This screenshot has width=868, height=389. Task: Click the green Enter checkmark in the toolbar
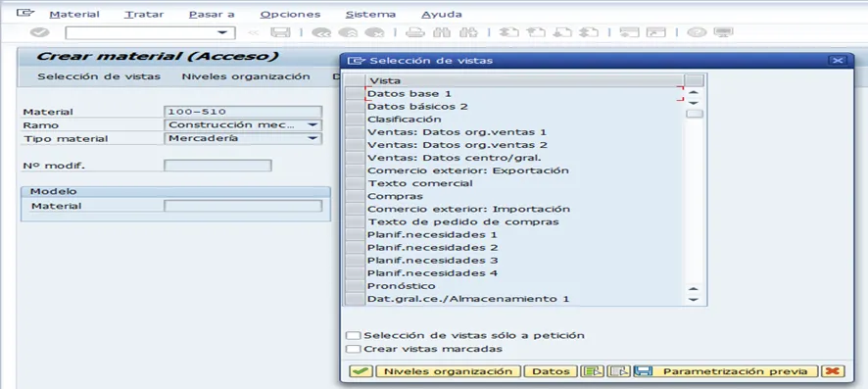[39, 32]
